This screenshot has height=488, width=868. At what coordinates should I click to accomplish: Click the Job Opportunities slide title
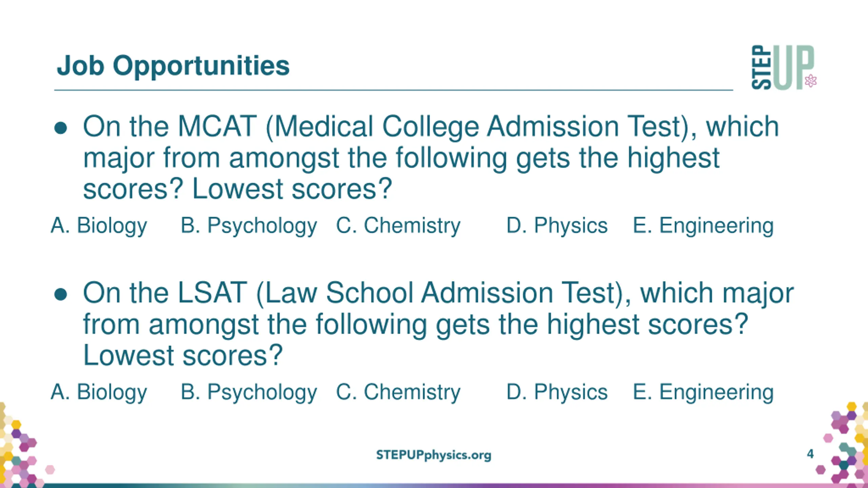point(173,66)
